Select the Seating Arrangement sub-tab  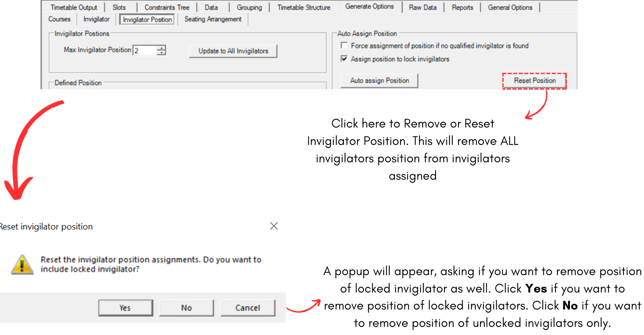click(213, 19)
